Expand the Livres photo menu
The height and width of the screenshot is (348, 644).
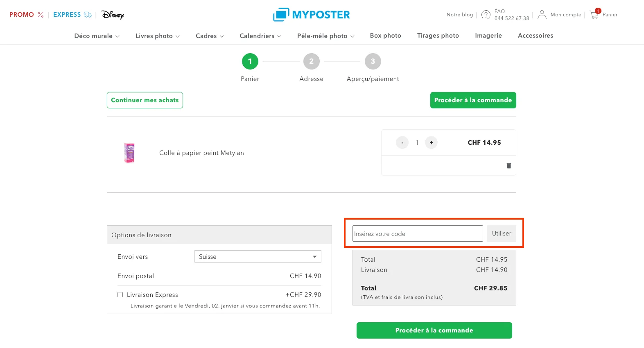158,36
